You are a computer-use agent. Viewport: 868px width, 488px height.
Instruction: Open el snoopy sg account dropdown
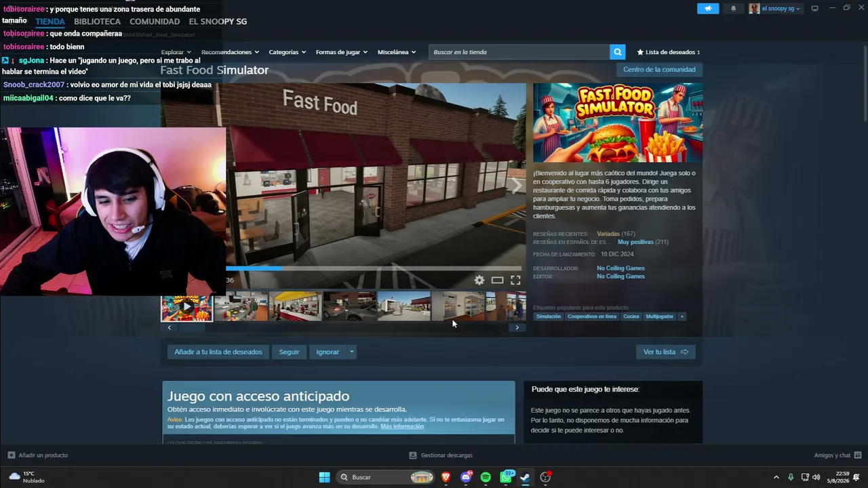tap(775, 8)
